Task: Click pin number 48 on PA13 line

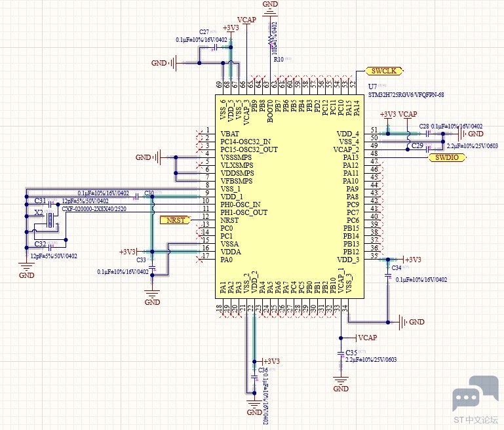Action: coord(374,153)
